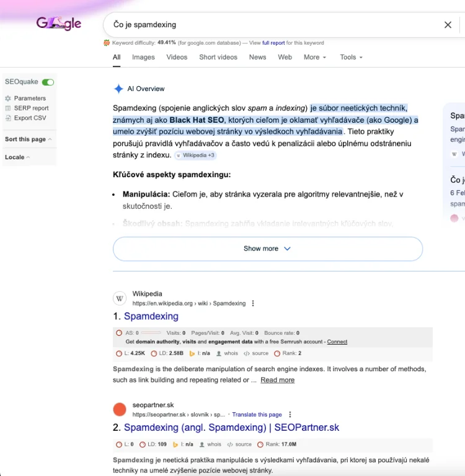Expand AI Overview with Show more
This screenshot has width=465, height=476.
pyautogui.click(x=267, y=249)
